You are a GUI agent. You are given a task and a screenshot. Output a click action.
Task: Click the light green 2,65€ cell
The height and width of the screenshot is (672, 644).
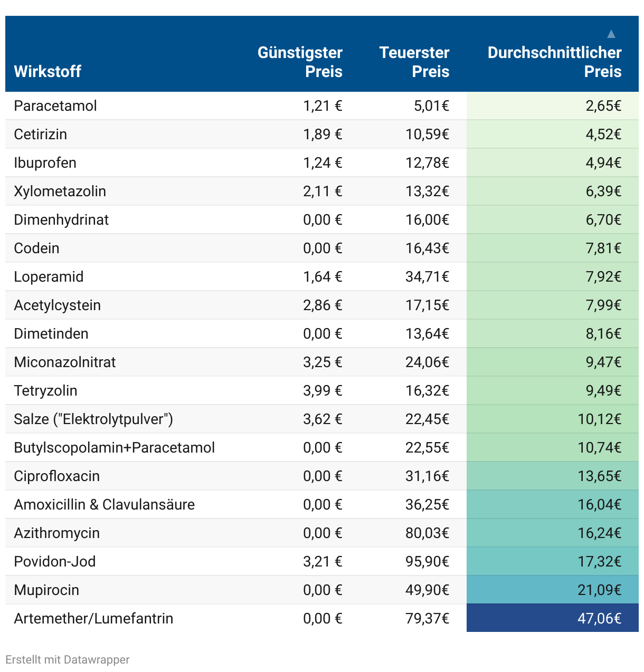point(603,106)
